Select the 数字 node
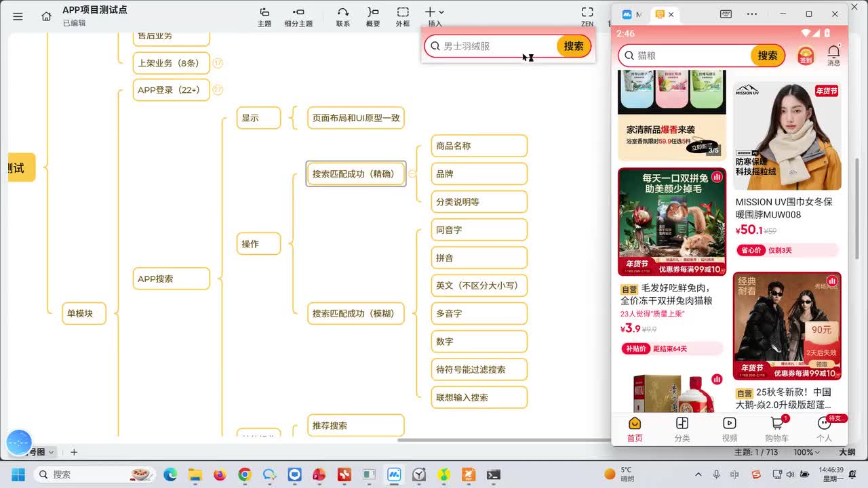This screenshot has height=488, width=868. point(479,342)
